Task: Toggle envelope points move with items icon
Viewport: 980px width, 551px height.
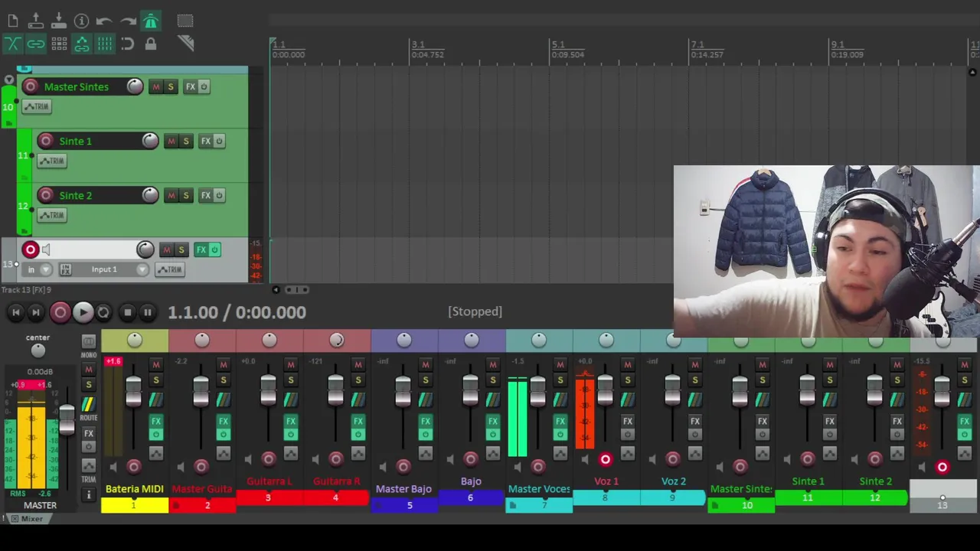Action: pyautogui.click(x=81, y=44)
